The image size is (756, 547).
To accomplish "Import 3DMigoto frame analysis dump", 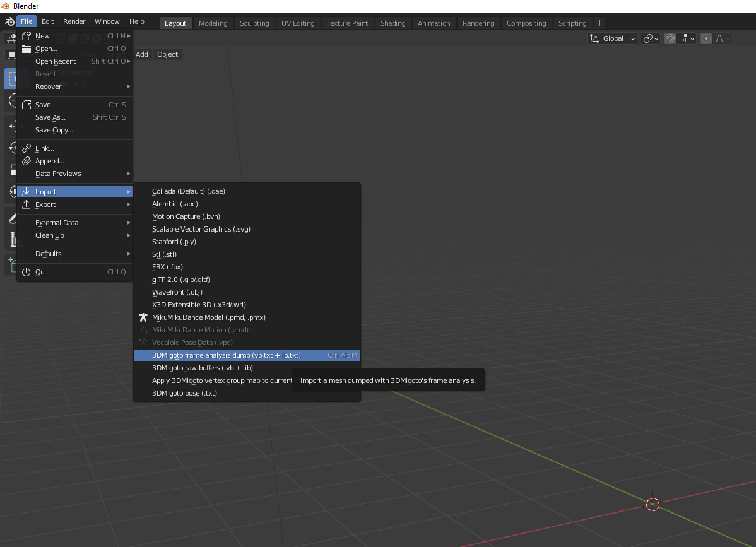I will pyautogui.click(x=247, y=355).
